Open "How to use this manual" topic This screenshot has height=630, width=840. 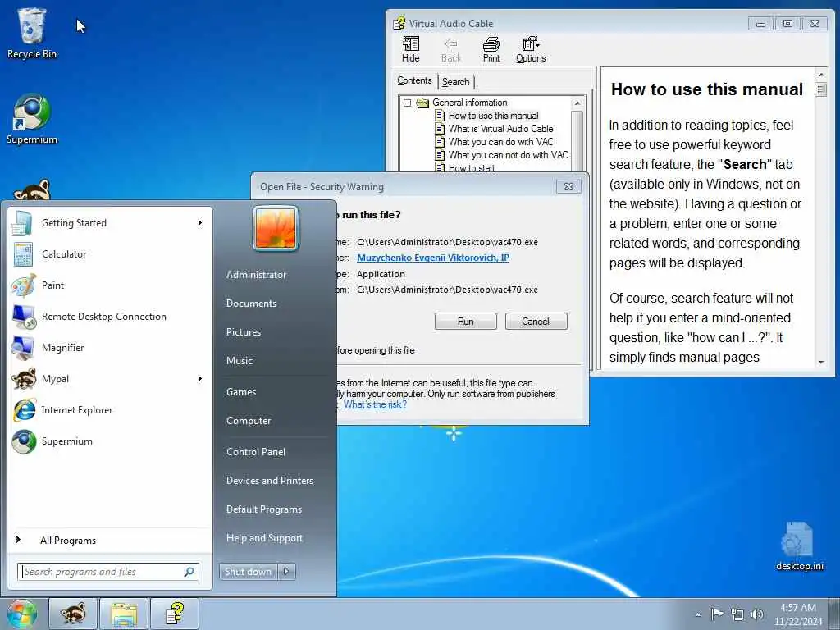pos(493,116)
